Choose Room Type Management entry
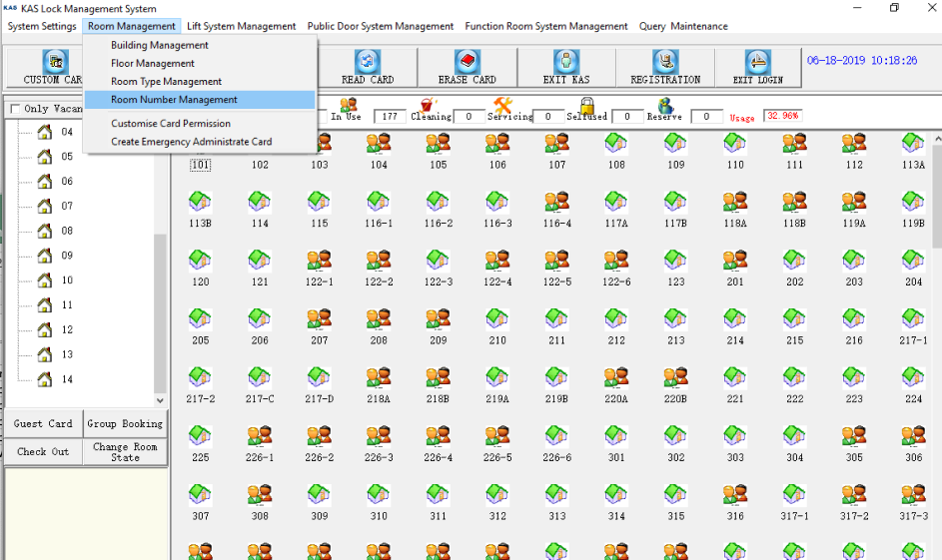The width and height of the screenshot is (942, 560). 200,81
